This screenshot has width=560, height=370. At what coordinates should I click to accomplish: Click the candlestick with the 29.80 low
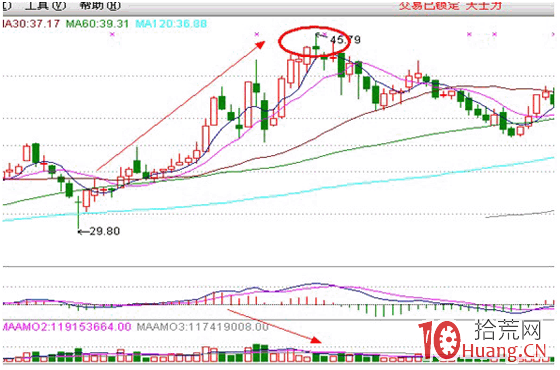(78, 213)
